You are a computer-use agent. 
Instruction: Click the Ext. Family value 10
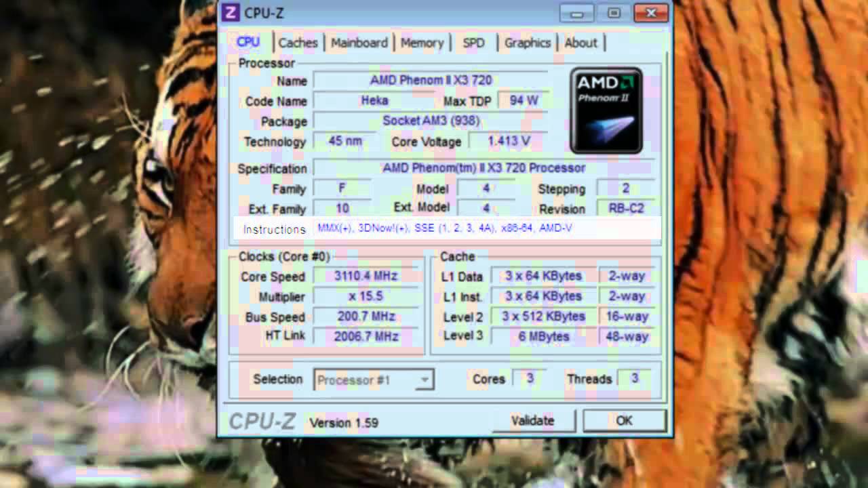(342, 208)
